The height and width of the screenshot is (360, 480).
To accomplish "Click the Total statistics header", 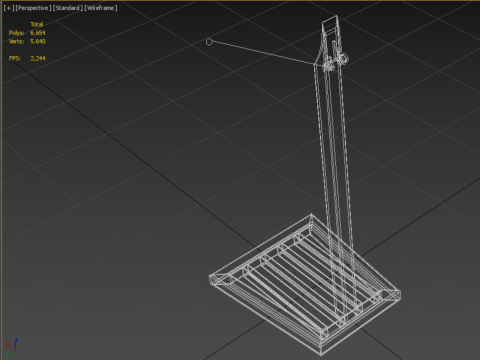I will click(x=37, y=24).
